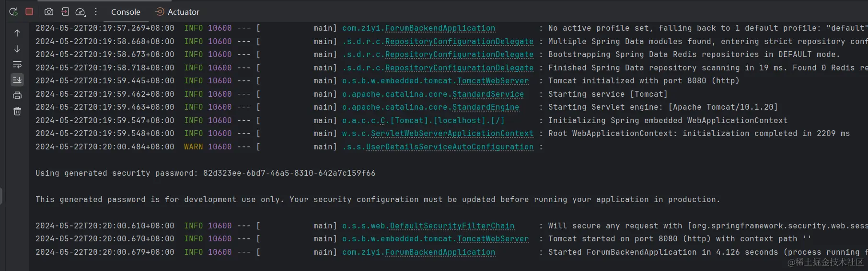Click the timestamp 2024-05-22T20:19:59.547+08:00
This screenshot has width=868, height=271.
105,121
